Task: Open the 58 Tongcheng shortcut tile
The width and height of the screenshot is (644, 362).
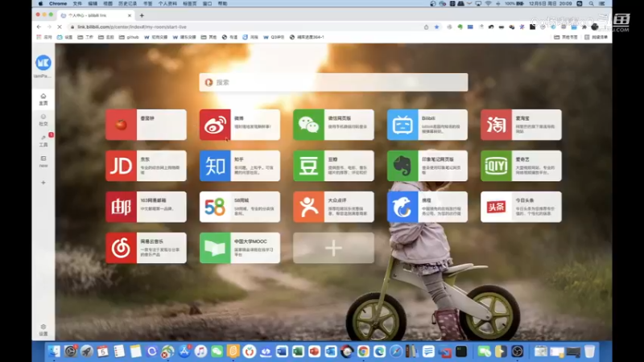Action: pyautogui.click(x=239, y=207)
